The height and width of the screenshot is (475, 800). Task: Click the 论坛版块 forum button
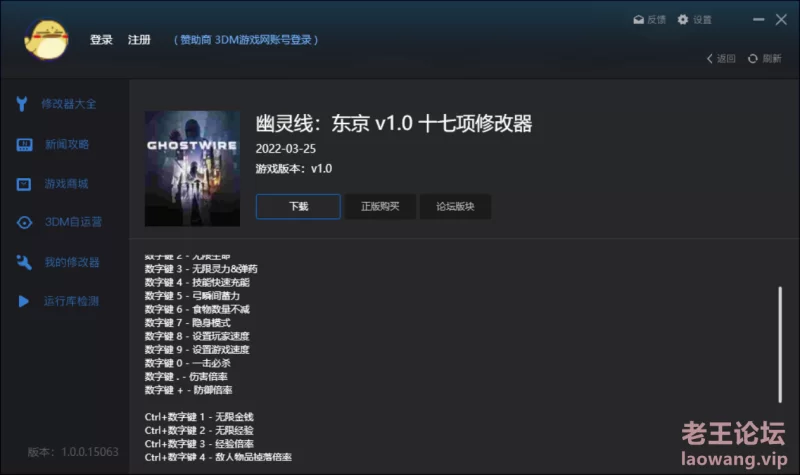click(x=455, y=207)
